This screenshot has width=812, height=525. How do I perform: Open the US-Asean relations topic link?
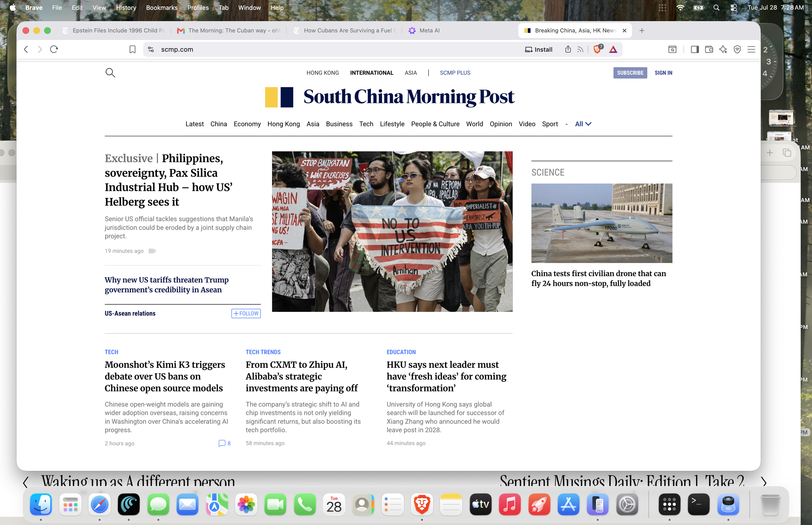pyautogui.click(x=130, y=314)
